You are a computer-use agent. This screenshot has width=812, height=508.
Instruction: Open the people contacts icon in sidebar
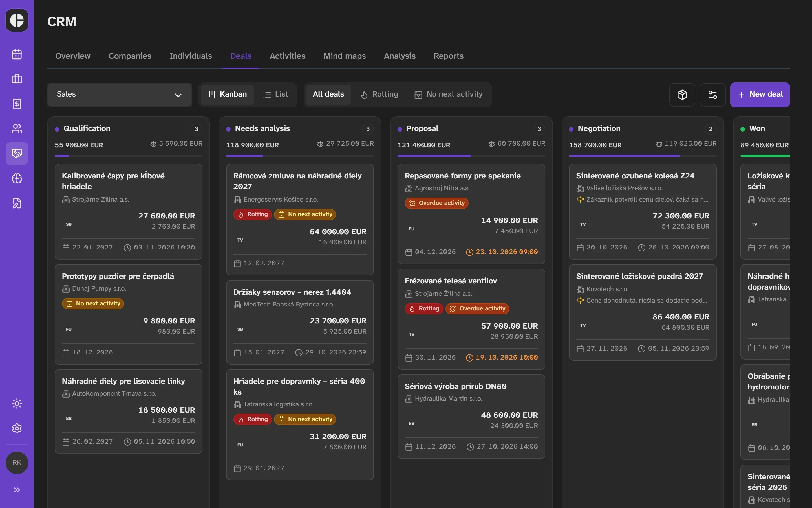(x=17, y=129)
